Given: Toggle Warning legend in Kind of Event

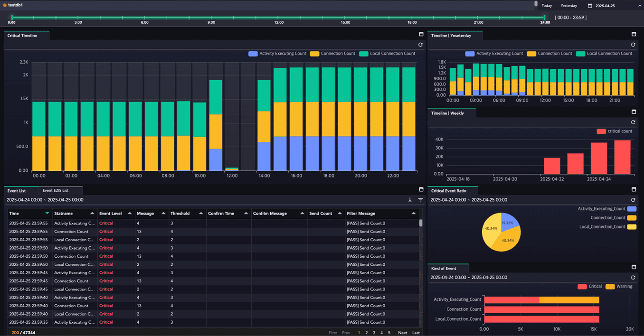Looking at the screenshot, I should click(619, 286).
